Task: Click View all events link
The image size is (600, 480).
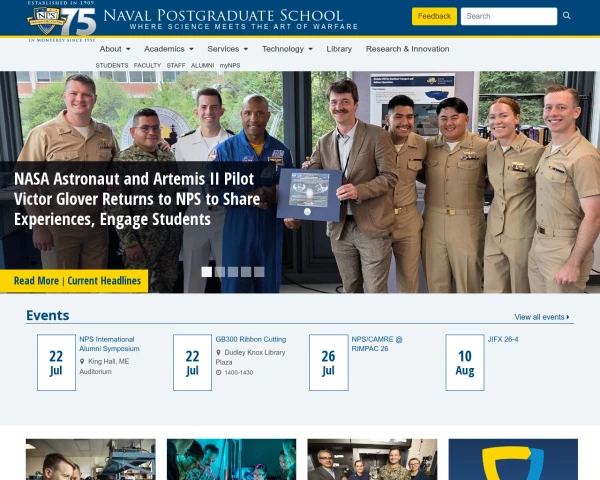Action: pyautogui.click(x=542, y=317)
